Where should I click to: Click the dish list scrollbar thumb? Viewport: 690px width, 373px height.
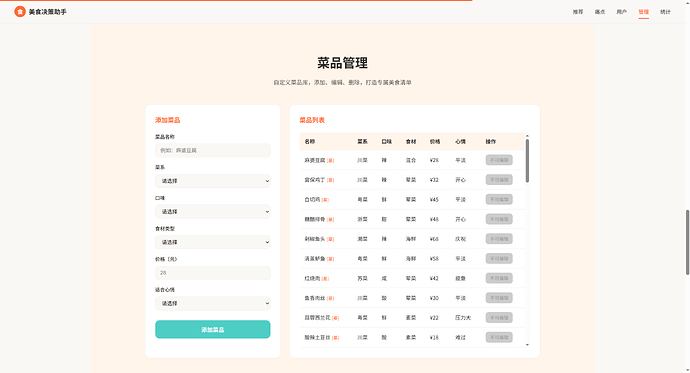point(527,161)
